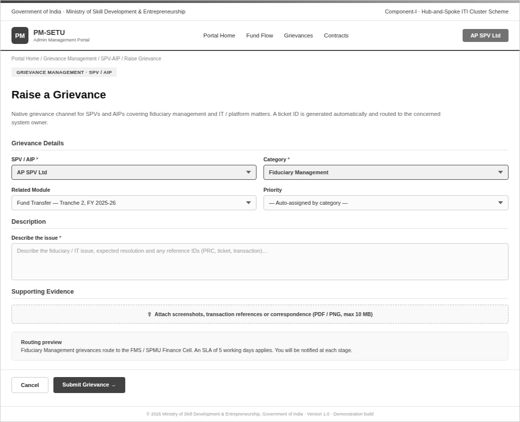Screen dimensions: 520x422
Task: Click the attach supporting evidence upload area
Action: click(260, 314)
